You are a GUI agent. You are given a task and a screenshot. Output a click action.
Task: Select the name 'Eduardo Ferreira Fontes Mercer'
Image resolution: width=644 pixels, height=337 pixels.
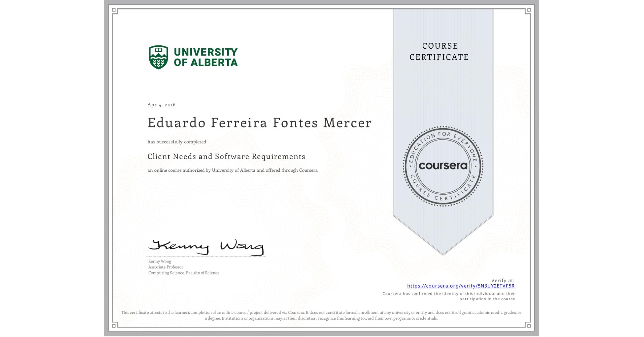[x=259, y=123]
